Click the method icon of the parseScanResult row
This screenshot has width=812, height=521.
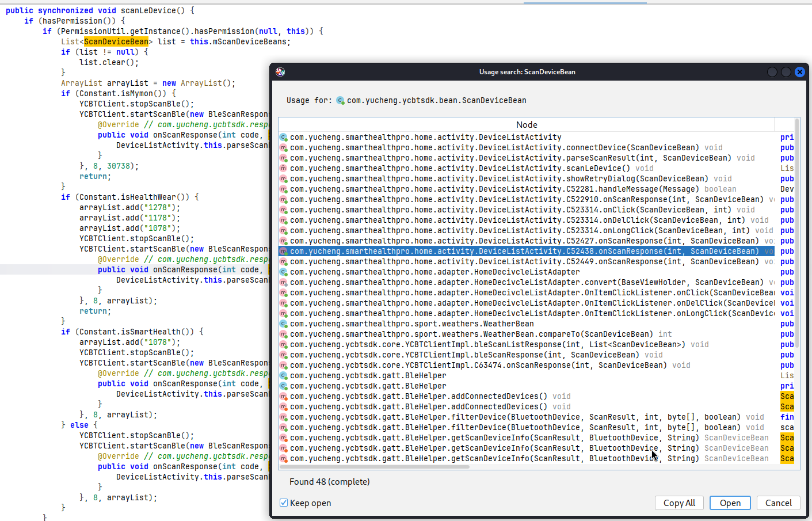click(284, 158)
